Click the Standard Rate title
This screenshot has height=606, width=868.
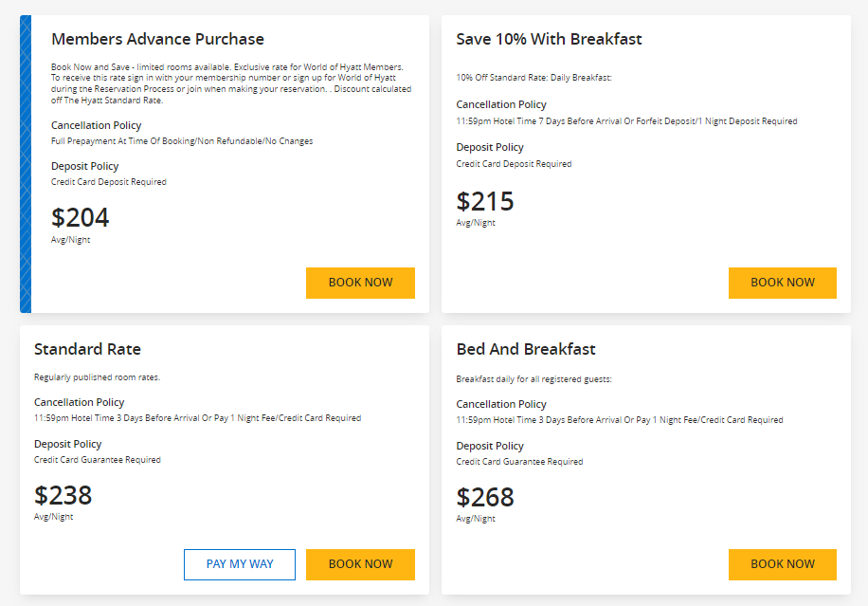pos(87,349)
